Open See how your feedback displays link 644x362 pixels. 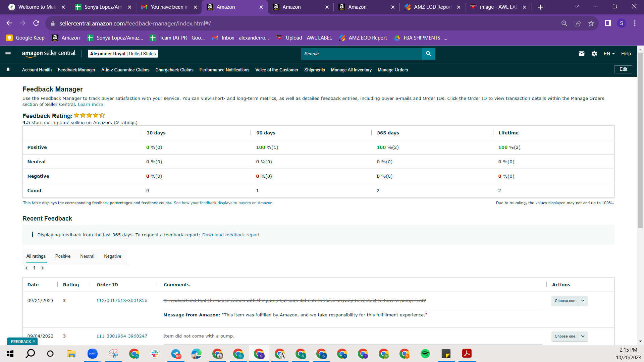tap(223, 203)
